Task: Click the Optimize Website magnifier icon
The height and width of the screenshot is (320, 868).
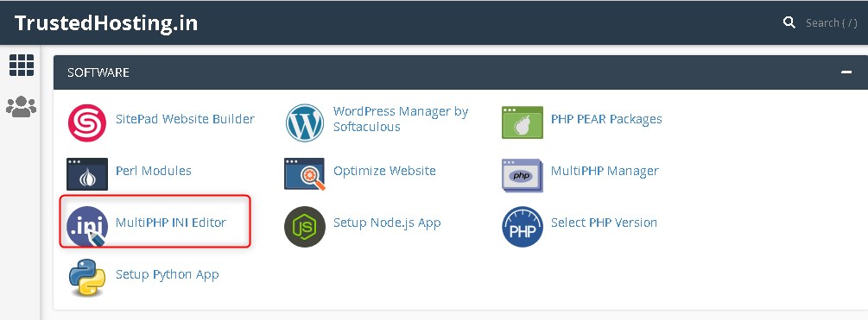Action: coord(305,174)
